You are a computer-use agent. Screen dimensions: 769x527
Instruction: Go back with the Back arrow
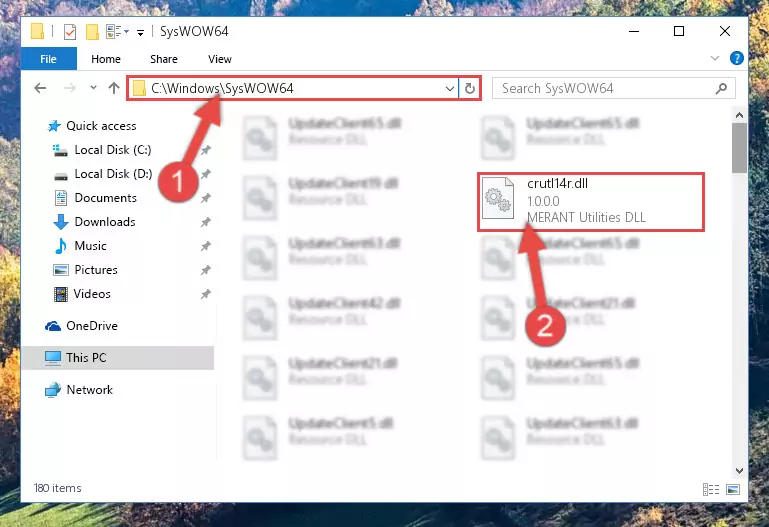(40, 88)
